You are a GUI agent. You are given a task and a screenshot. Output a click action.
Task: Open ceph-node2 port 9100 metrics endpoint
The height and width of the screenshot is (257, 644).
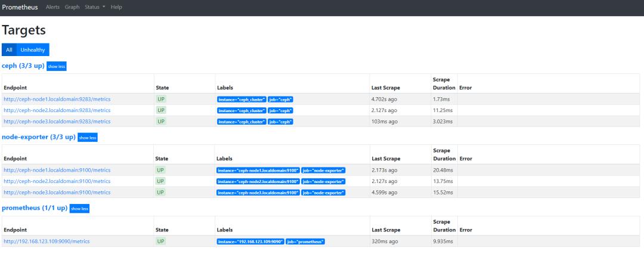(x=57, y=181)
